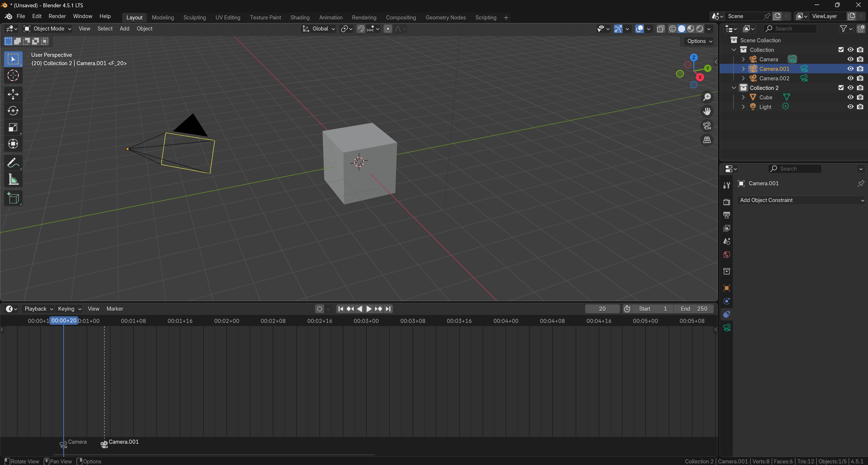Viewport: 868px width, 465px height.
Task: Activate the Move tool
Action: coord(13,94)
